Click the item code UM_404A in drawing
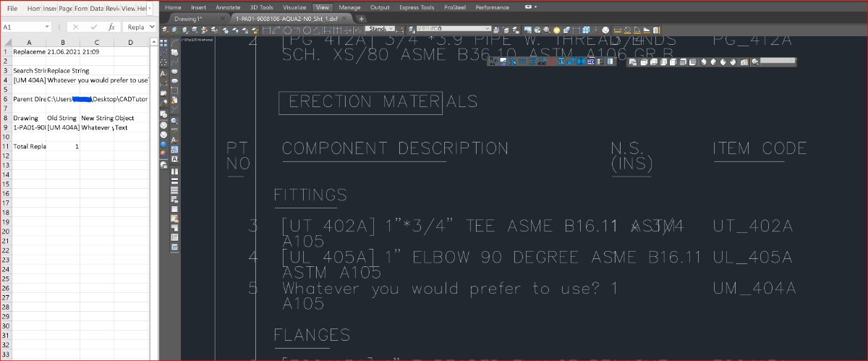 754,289
